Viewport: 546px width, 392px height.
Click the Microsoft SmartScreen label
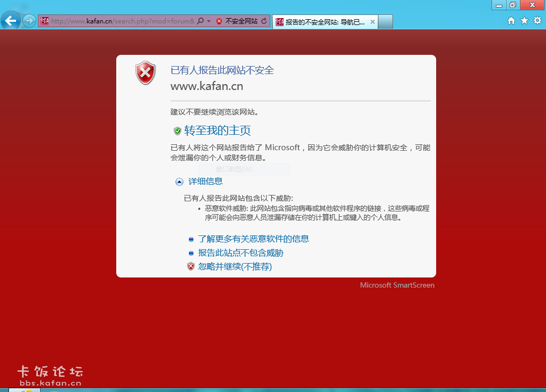point(397,285)
